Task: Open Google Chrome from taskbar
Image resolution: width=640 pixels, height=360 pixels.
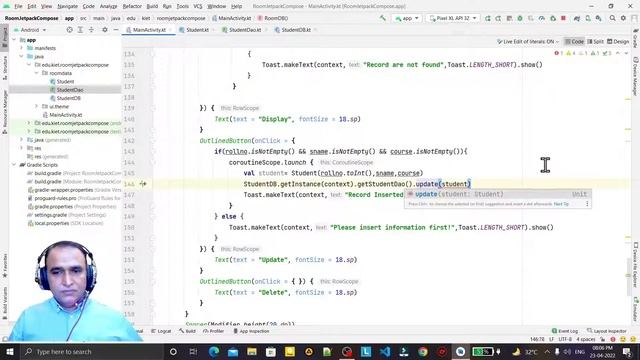Action: [423, 351]
